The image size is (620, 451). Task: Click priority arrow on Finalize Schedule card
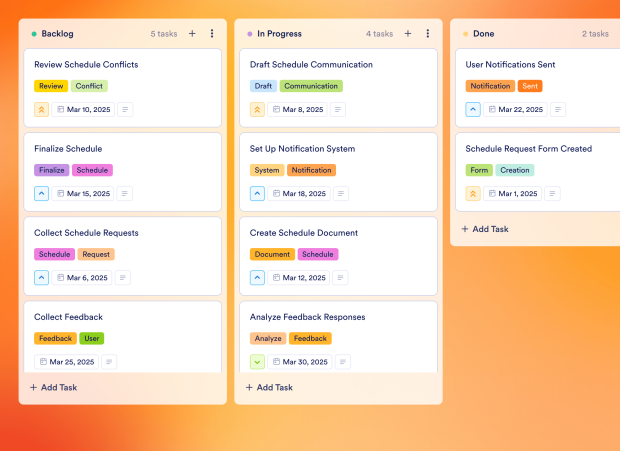pyautogui.click(x=42, y=194)
